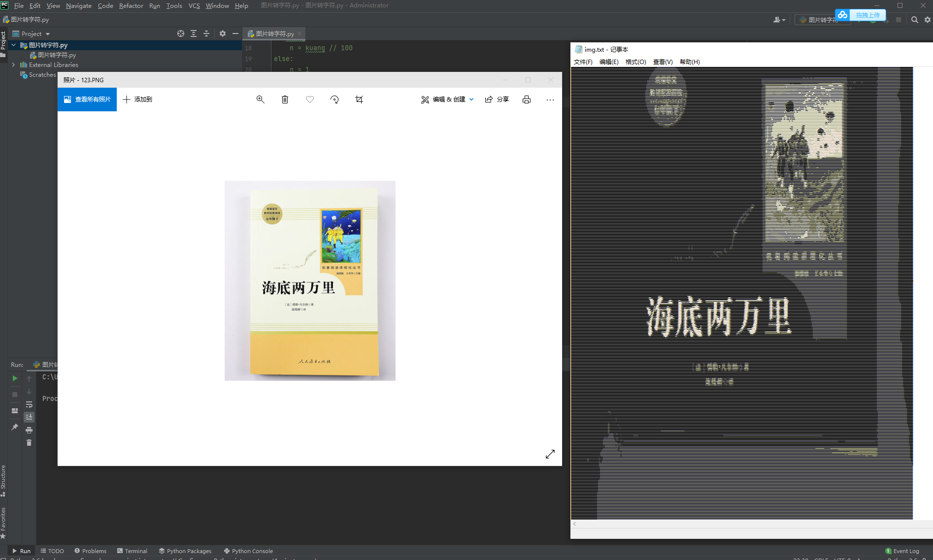Collapse all in Project panel
The width and height of the screenshot is (933, 560).
(x=206, y=33)
